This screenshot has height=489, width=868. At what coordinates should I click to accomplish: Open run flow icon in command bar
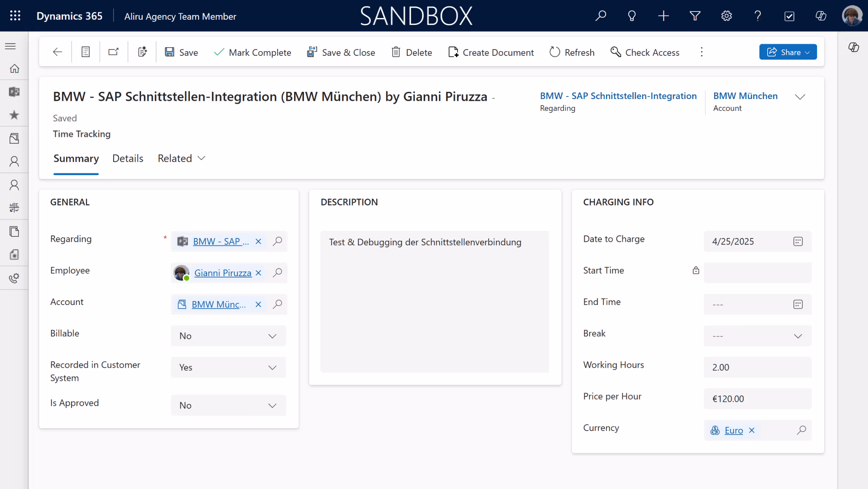click(x=142, y=52)
